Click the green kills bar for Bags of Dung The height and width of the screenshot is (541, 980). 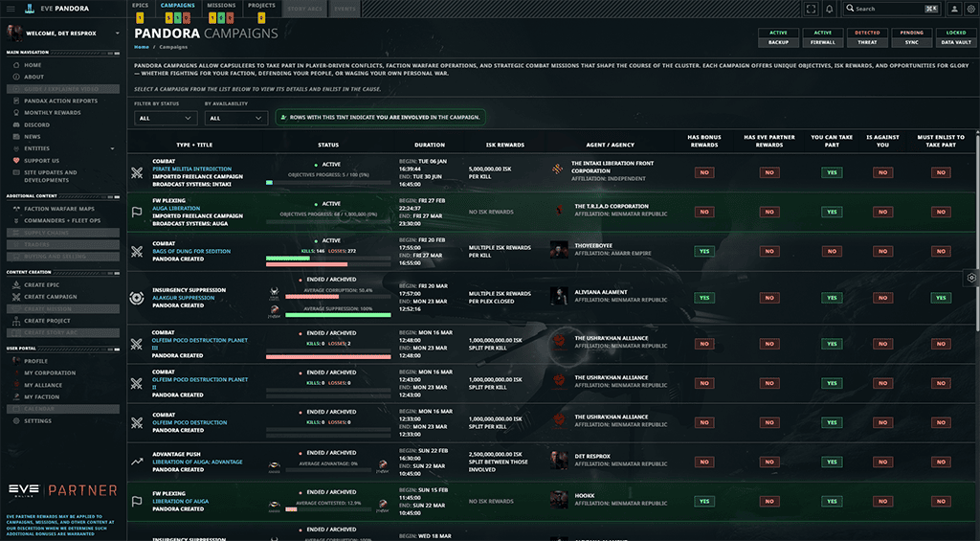[287, 258]
